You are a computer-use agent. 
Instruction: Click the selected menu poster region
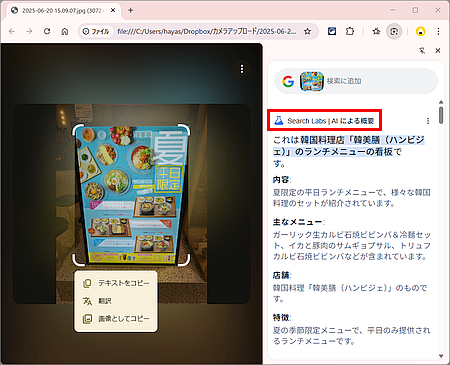coord(131,195)
